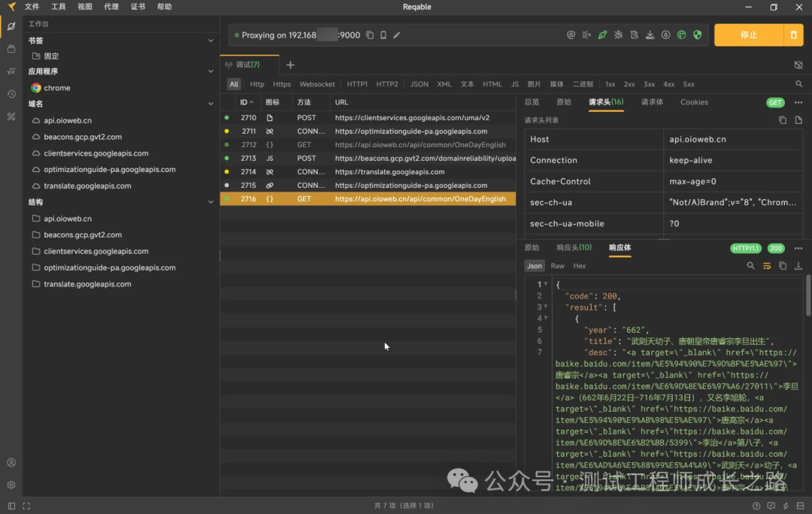Select request 2713 POST beacons row
Screen dimensions: 812x514
click(368, 159)
